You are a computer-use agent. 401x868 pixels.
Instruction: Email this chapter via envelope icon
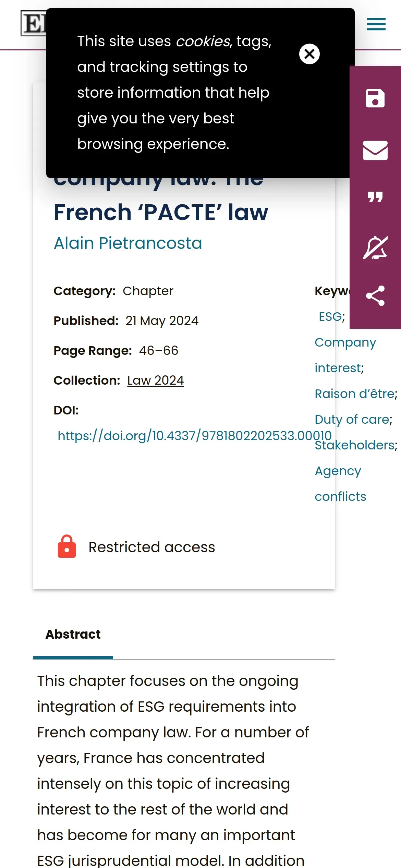pos(375,150)
